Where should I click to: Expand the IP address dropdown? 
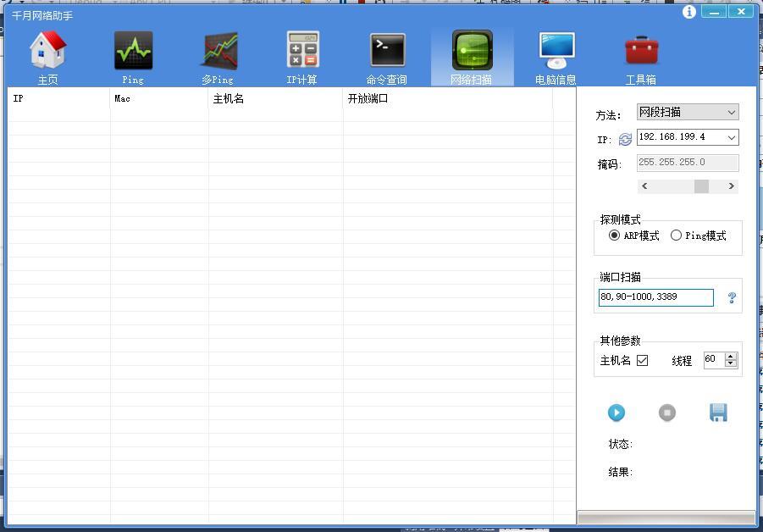coord(732,137)
